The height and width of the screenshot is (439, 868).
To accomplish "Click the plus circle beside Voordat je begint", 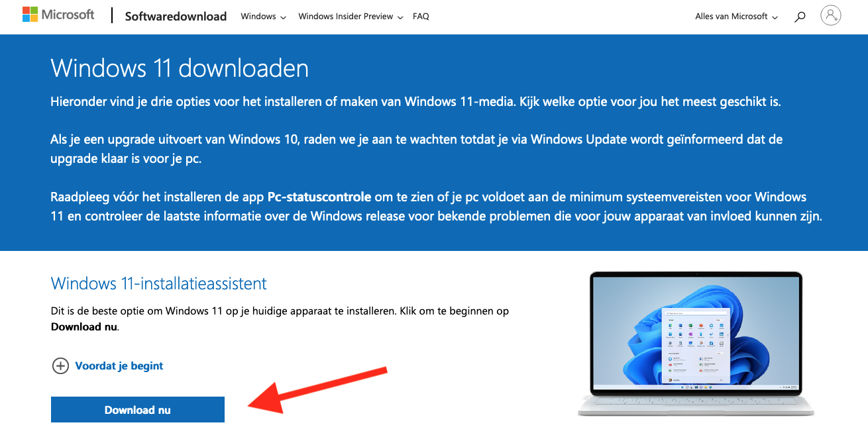I will point(60,366).
